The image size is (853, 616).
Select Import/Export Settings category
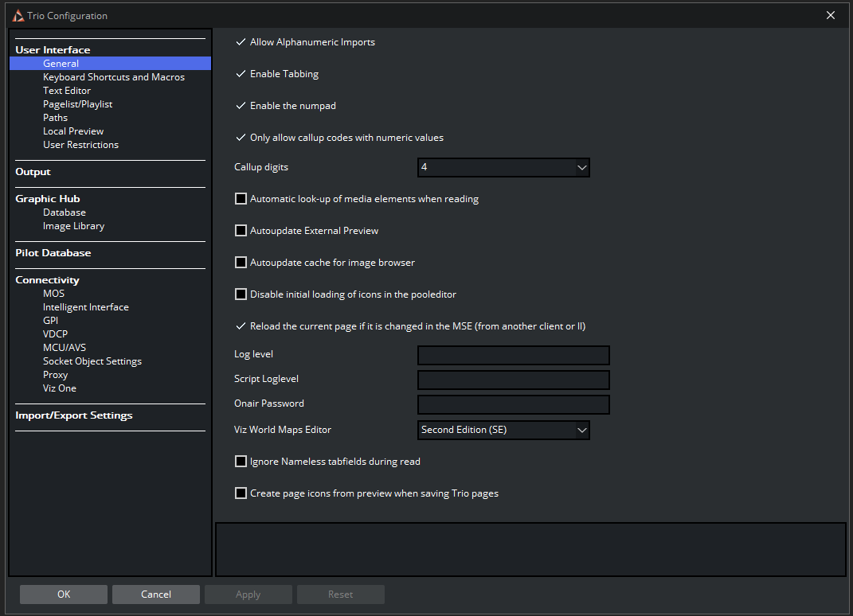[74, 415]
